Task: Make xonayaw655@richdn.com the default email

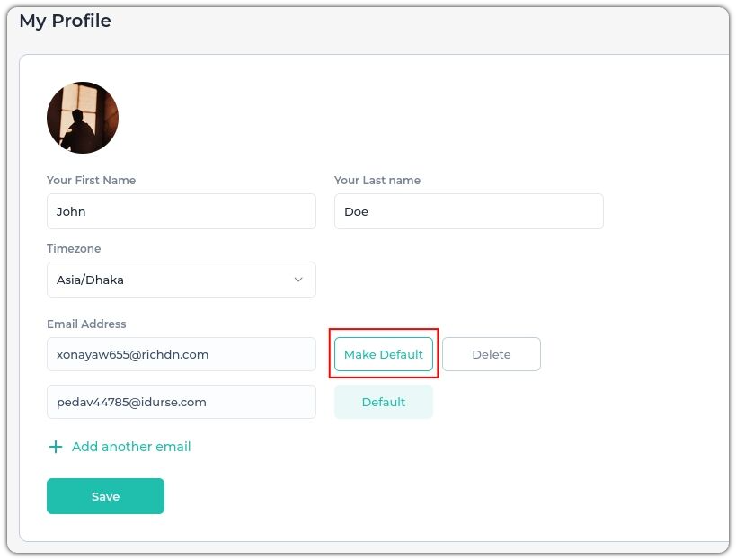Action: (x=384, y=354)
